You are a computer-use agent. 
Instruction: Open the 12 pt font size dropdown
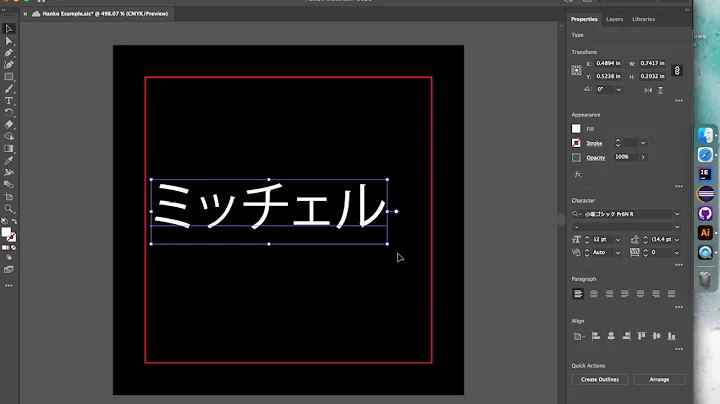(618, 240)
